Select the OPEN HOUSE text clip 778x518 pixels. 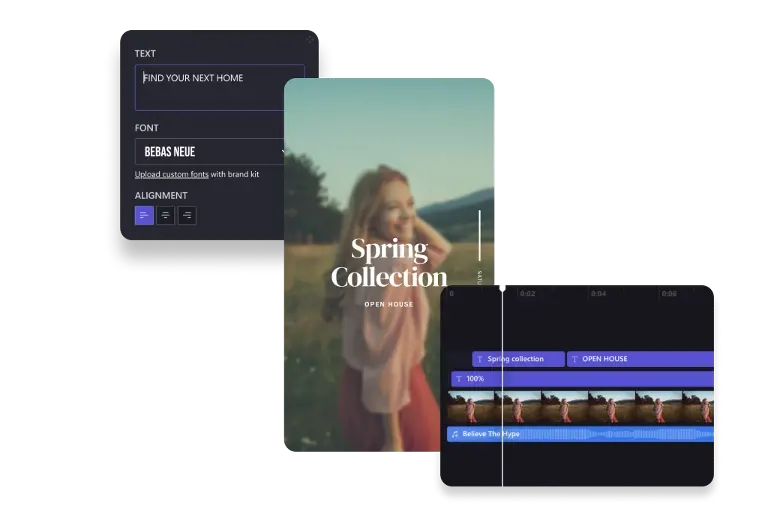pos(640,359)
